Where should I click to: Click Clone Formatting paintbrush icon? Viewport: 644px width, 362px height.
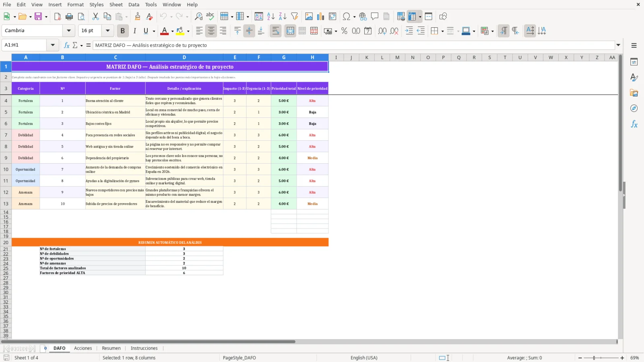pos(138,16)
